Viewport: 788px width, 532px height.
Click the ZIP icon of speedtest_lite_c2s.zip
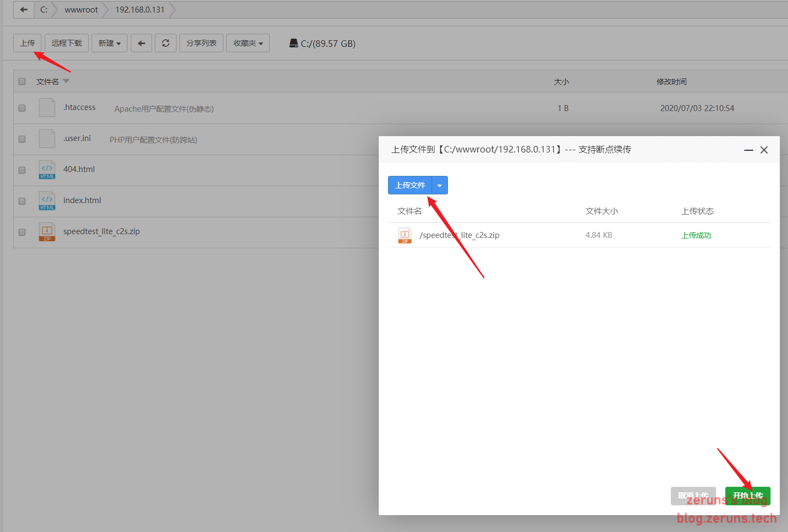[46, 231]
